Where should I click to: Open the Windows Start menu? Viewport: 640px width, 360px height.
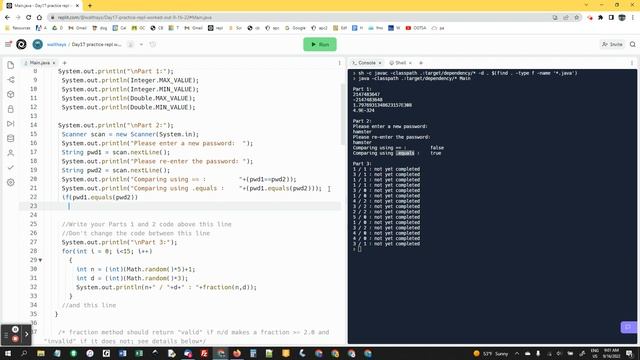pyautogui.click(x=8, y=353)
